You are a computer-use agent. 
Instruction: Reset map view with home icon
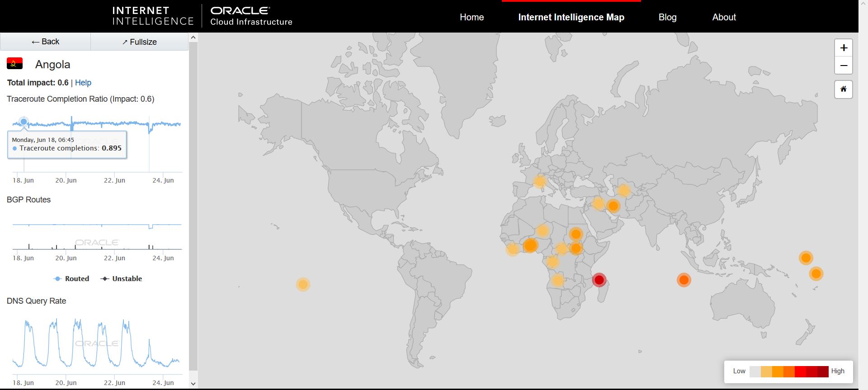[x=843, y=89]
